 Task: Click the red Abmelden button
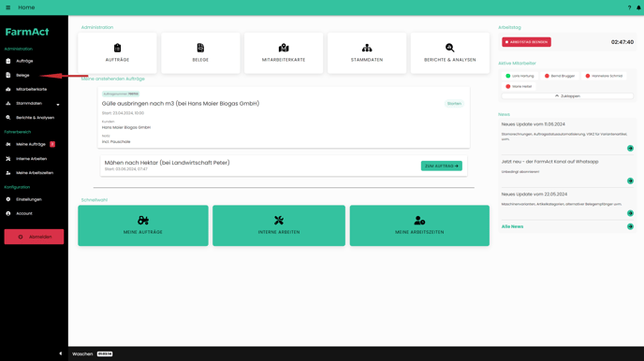[34, 237]
